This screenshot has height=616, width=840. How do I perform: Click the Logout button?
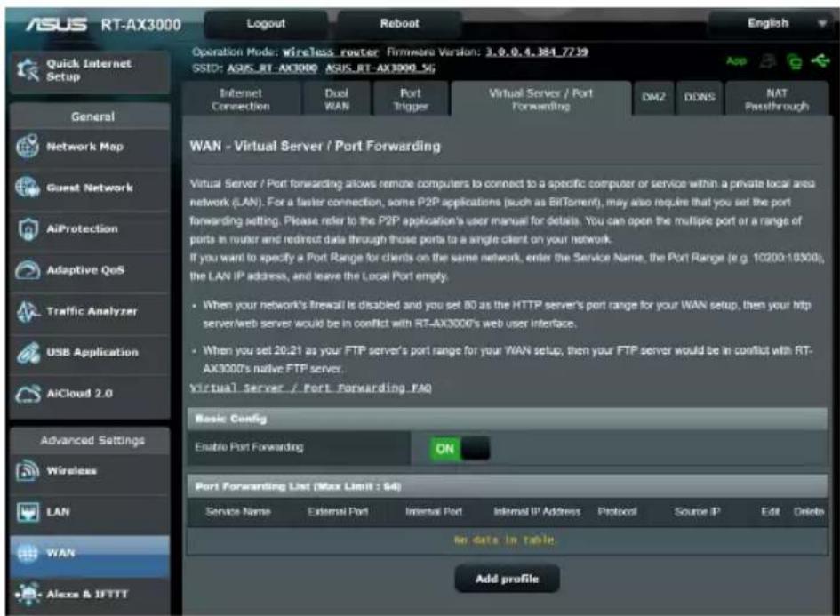click(266, 24)
